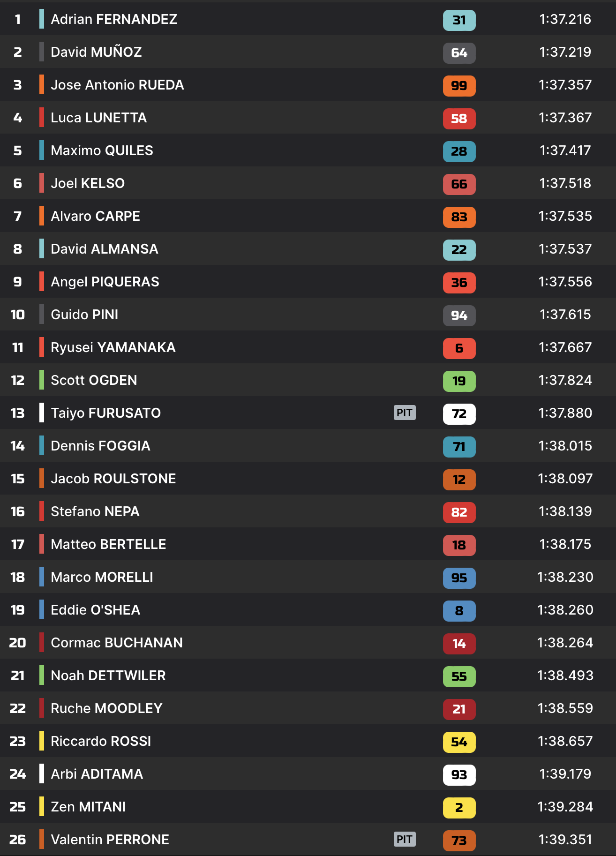This screenshot has width=616, height=856.
Task: Select Zen MITANI rider name
Action: 88,807
